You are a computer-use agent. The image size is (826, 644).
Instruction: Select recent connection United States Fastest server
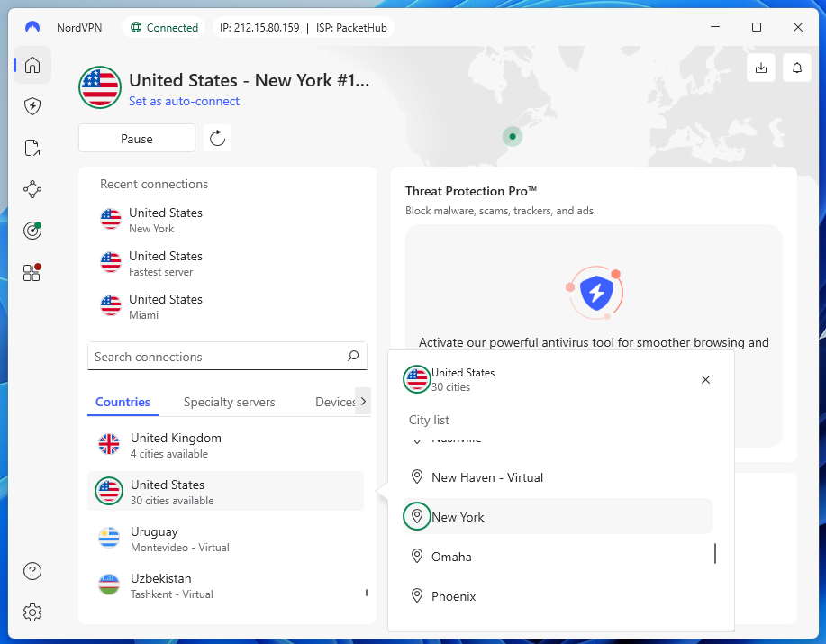(x=228, y=263)
